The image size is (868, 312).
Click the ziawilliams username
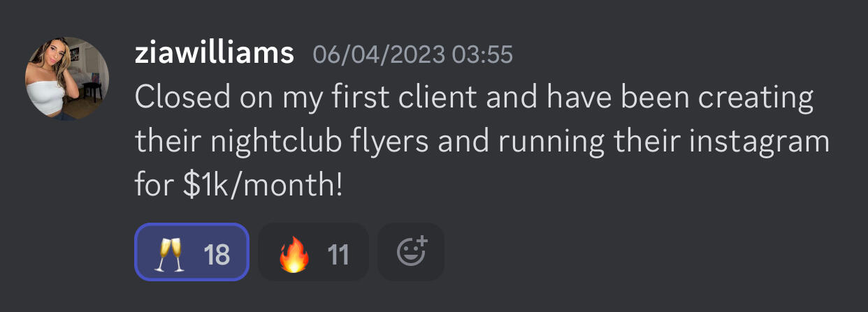[x=214, y=54]
